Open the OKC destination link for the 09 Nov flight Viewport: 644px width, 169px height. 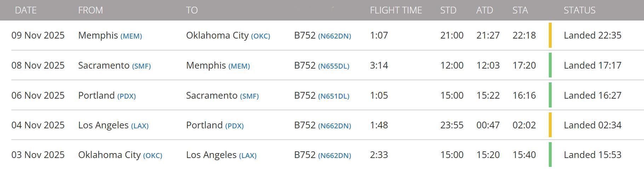260,36
